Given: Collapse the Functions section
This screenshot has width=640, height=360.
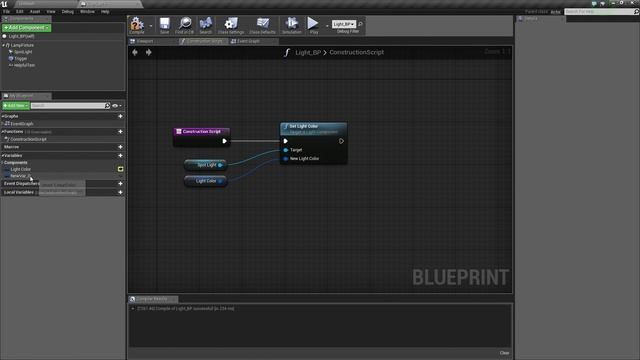Looking at the screenshot, I should pyautogui.click(x=2, y=132).
